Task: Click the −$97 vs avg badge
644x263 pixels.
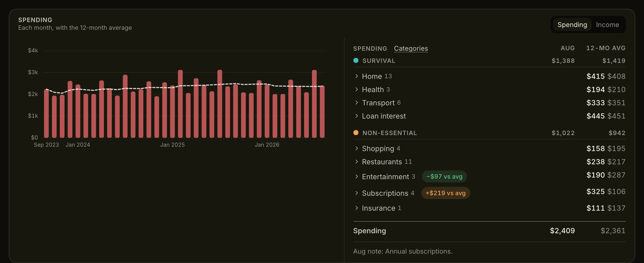Action: pos(444,176)
